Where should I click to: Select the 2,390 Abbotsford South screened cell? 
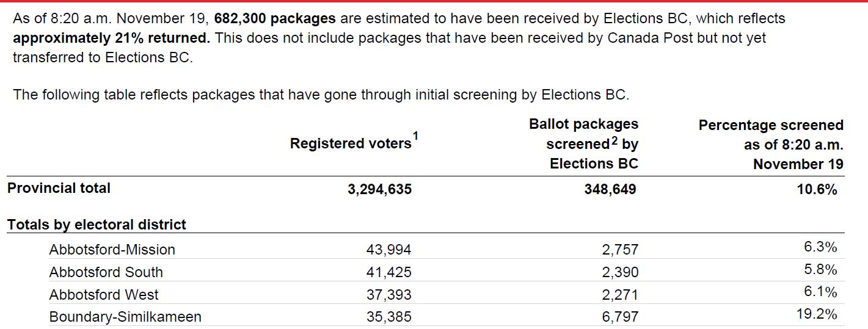620,272
